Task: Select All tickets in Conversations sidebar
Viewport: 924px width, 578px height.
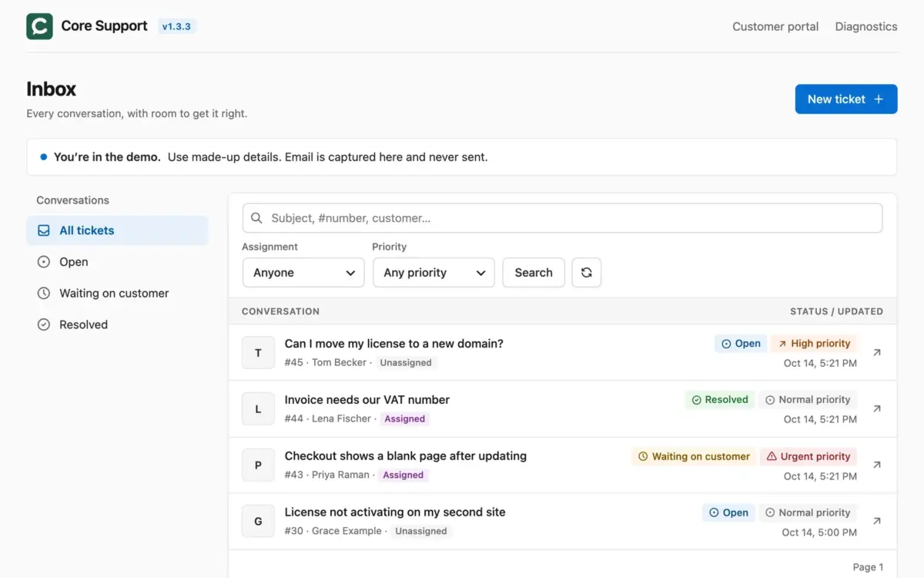Action: pos(118,230)
